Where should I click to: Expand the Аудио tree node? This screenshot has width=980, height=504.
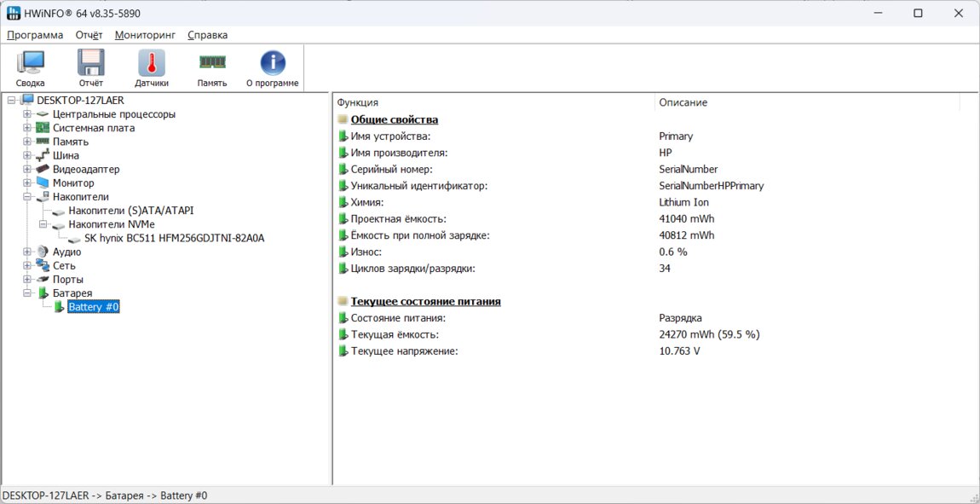tap(27, 252)
